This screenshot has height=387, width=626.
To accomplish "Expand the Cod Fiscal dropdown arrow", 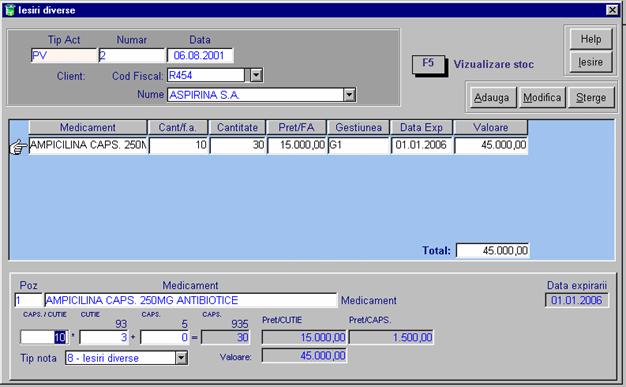I will [x=256, y=75].
